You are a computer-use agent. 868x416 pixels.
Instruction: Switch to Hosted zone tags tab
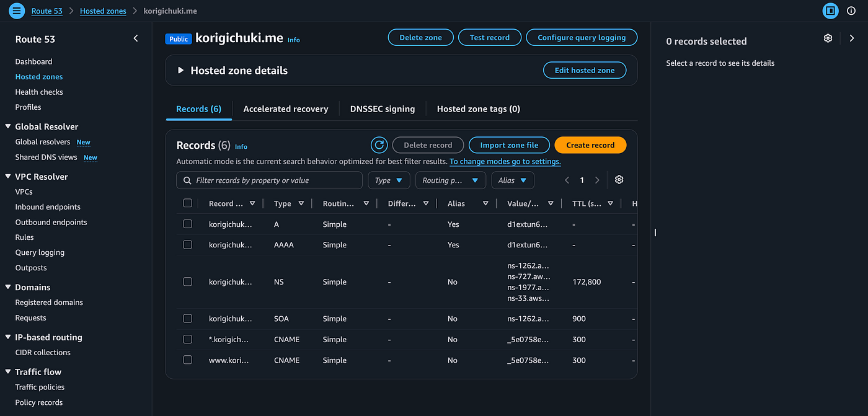coord(479,109)
